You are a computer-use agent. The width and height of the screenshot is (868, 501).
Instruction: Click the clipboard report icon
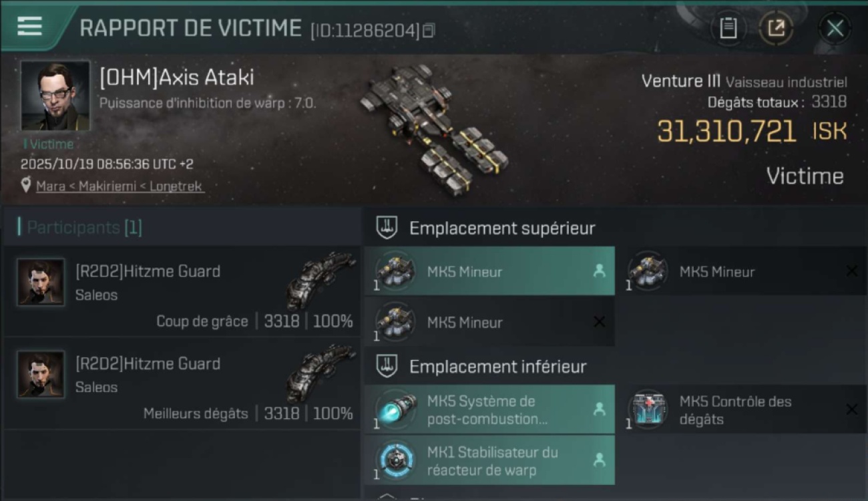[x=728, y=28]
